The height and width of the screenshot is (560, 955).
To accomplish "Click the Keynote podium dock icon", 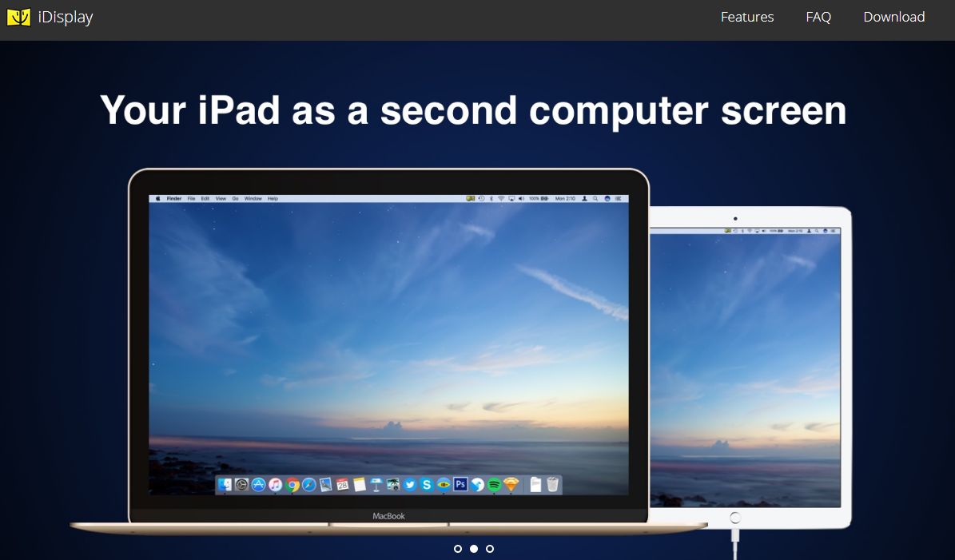I will [376, 485].
